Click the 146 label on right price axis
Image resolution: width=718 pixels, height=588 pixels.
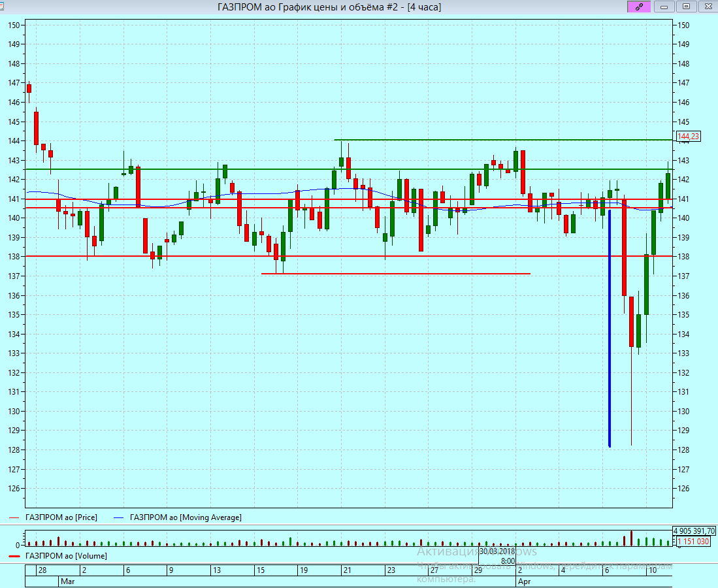pos(683,102)
